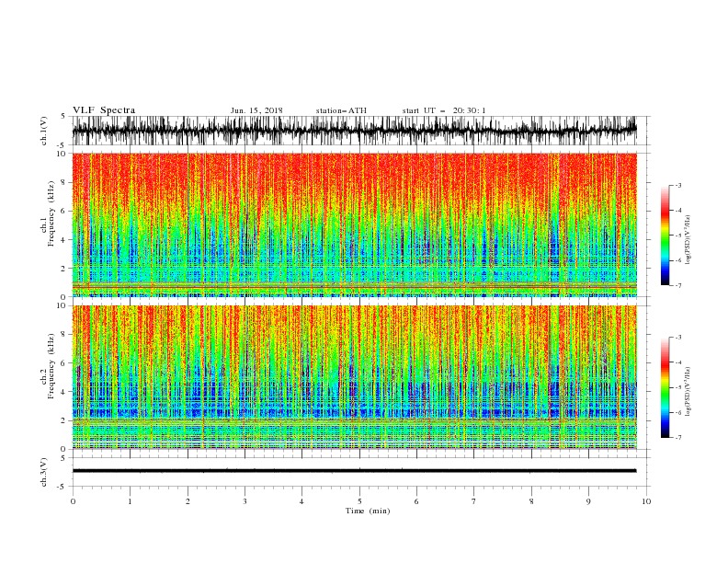This screenshot has width=728, height=563.
Task: Click the "-7" tick on lower color bar
Action: pyautogui.click(x=677, y=438)
